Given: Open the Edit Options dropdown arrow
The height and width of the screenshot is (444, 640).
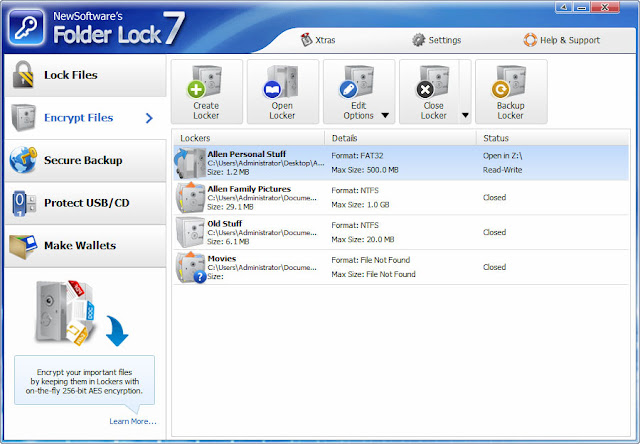Looking at the screenshot, I should pyautogui.click(x=385, y=115).
